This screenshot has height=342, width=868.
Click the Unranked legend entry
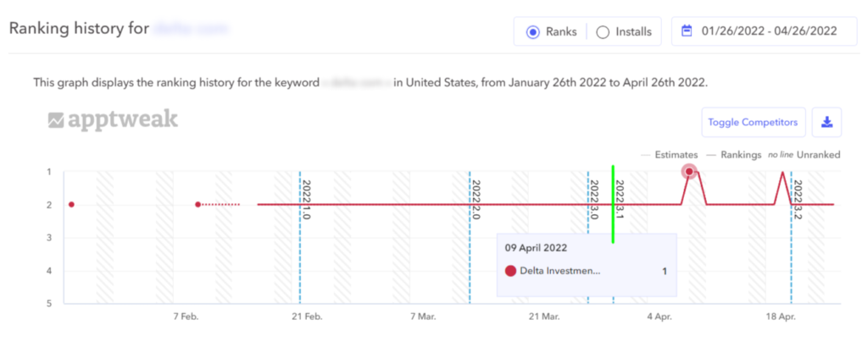coord(804,155)
